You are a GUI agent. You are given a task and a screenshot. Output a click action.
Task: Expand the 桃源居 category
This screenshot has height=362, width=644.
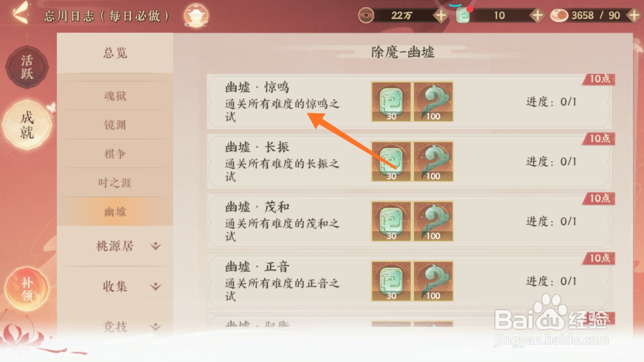point(115,246)
